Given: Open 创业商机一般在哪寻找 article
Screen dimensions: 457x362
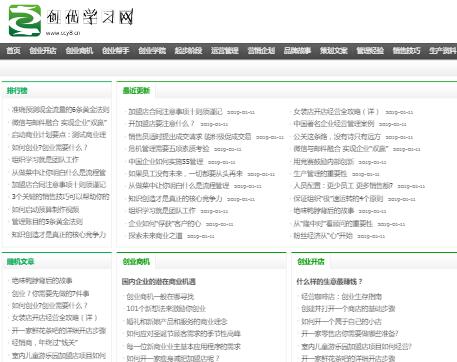Looking at the screenshot, I should [160, 296].
